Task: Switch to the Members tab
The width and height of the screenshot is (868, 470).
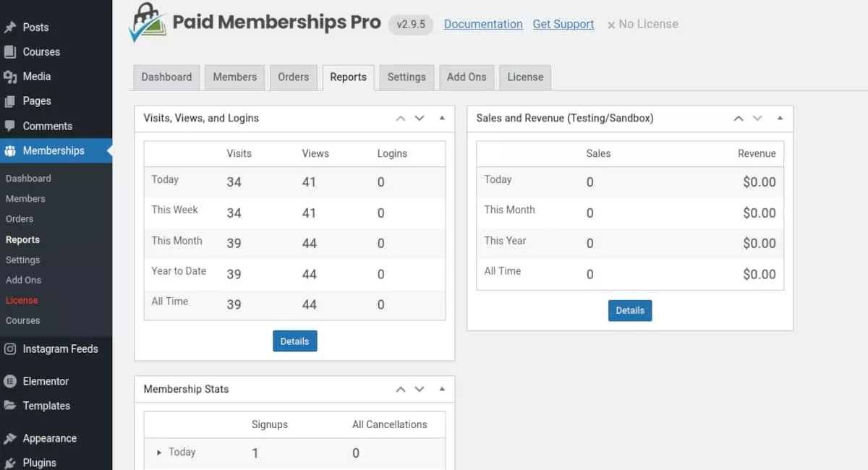Action: (x=234, y=77)
